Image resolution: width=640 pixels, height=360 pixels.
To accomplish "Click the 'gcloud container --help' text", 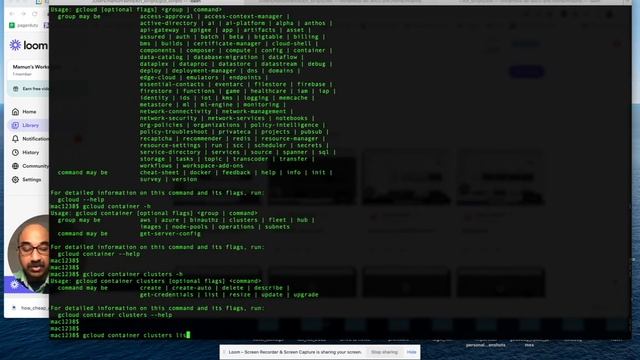I will [99, 254].
